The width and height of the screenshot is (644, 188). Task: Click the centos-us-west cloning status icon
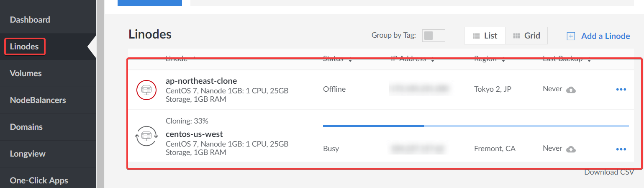[146, 136]
